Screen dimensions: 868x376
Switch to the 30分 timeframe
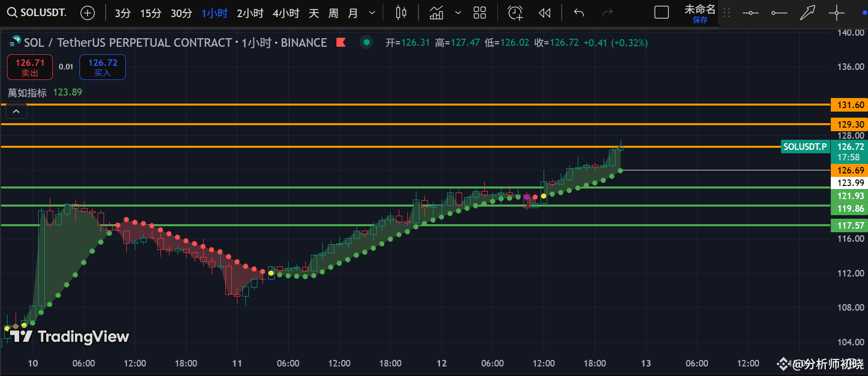coord(182,13)
